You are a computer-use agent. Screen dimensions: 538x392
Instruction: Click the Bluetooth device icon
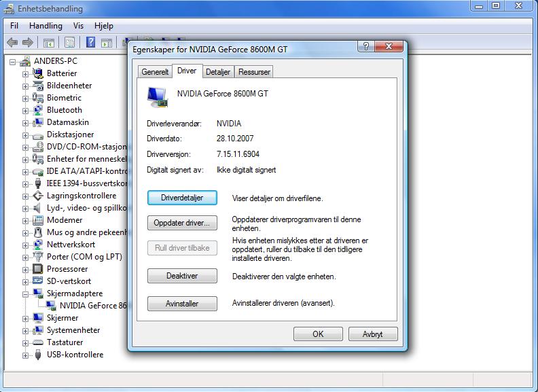(x=38, y=110)
